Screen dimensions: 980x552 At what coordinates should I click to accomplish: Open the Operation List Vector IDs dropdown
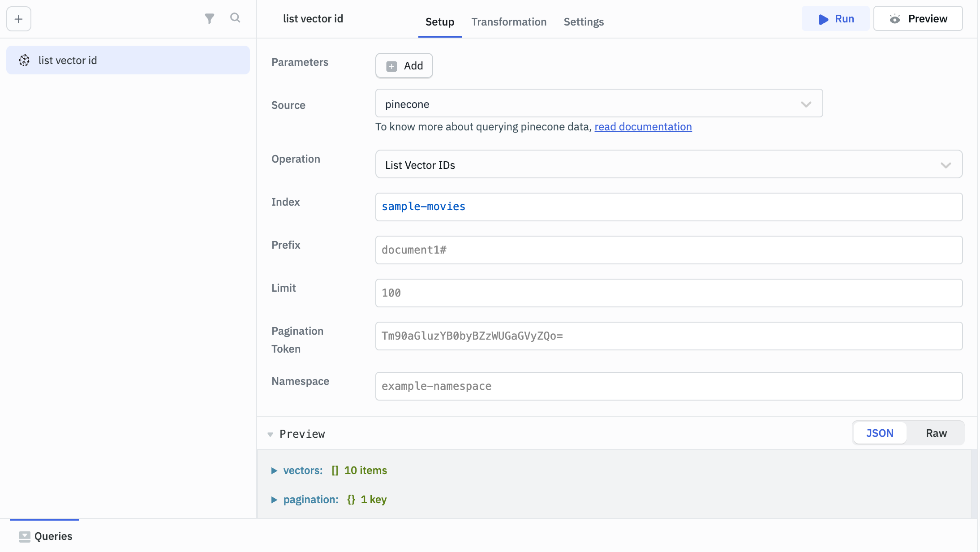[669, 165]
